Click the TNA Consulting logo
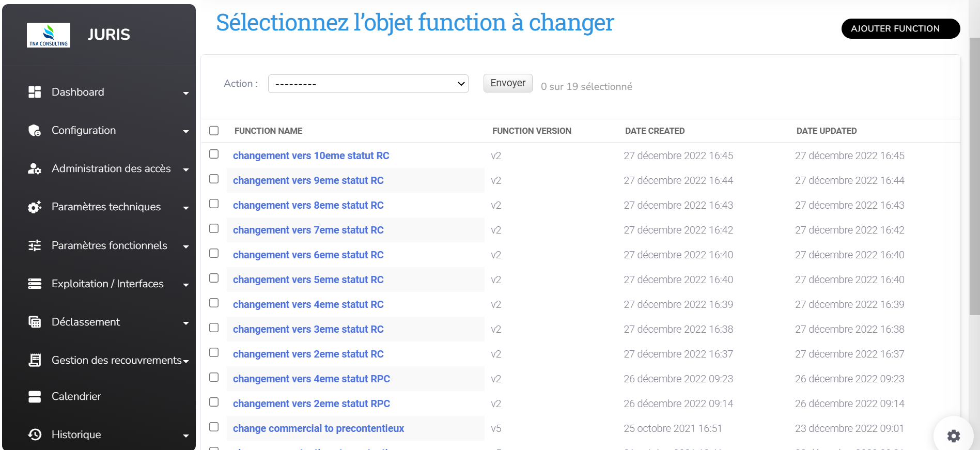 49,35
